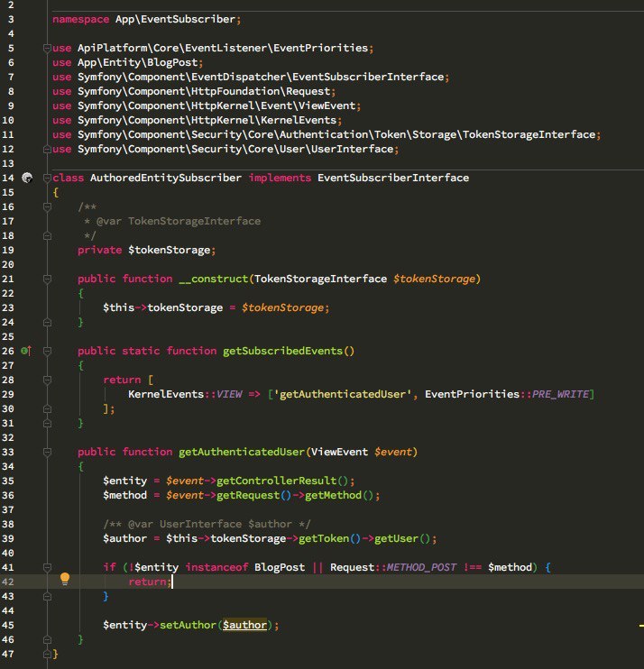
Task: Click the ViewEvent $event parameter
Action: tap(362, 453)
